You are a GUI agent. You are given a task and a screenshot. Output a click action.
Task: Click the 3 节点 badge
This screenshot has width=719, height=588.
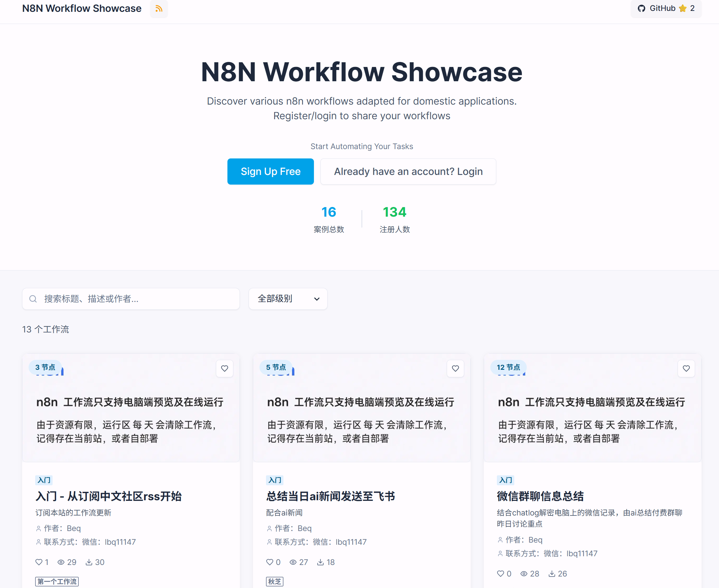pyautogui.click(x=45, y=367)
